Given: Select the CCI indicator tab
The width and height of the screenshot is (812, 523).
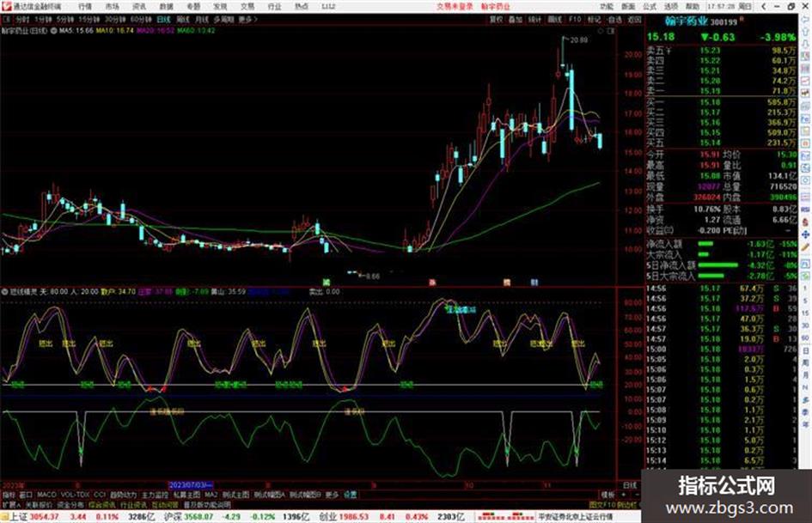Looking at the screenshot, I should (100, 495).
